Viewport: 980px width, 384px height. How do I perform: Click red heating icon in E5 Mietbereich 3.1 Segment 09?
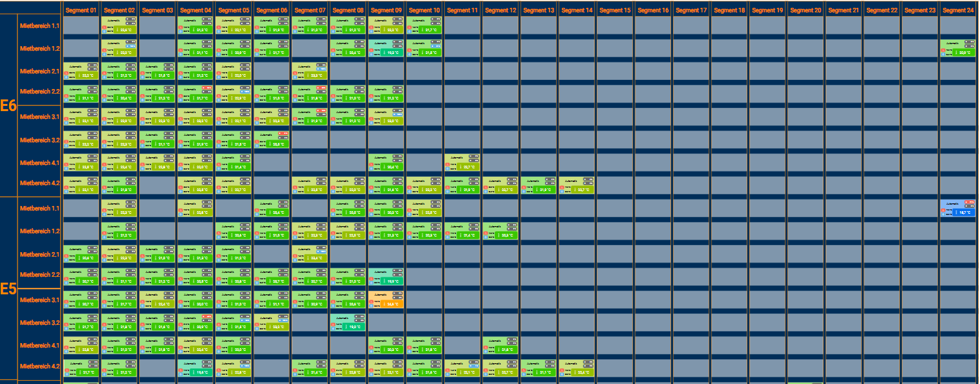371,301
